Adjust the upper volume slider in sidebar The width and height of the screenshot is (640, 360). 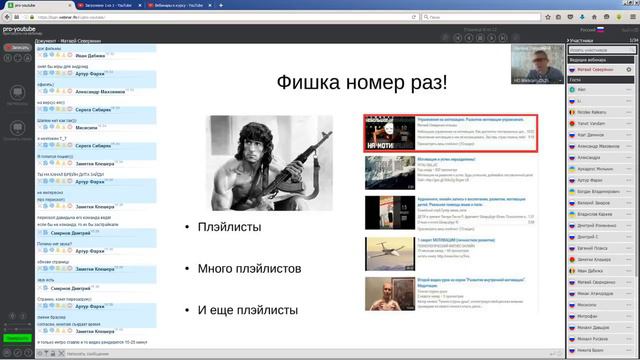pos(18,324)
